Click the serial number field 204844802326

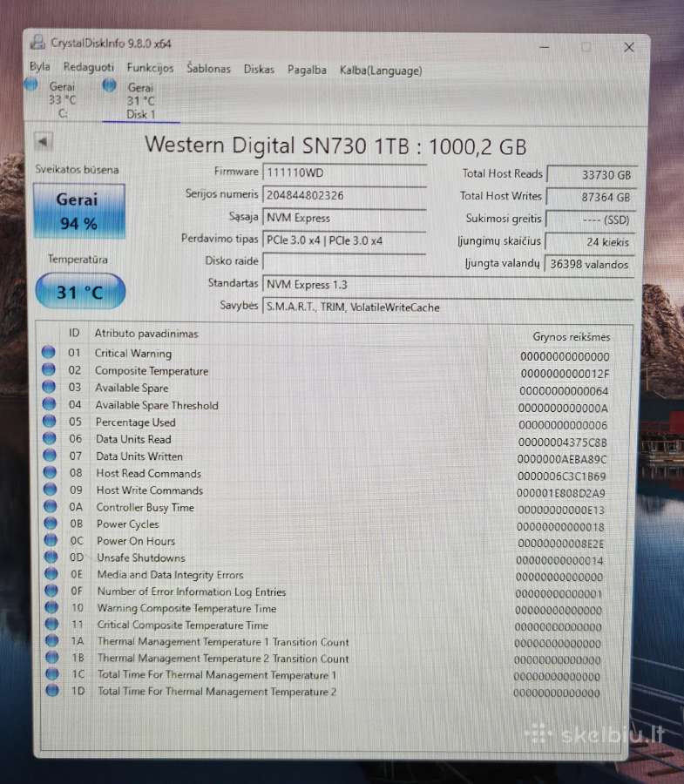344,195
